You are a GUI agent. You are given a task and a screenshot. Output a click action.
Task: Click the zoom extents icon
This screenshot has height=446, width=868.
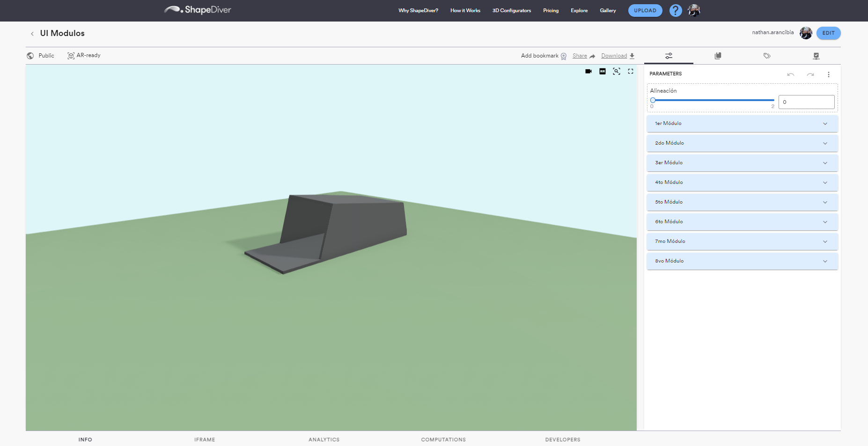click(617, 71)
